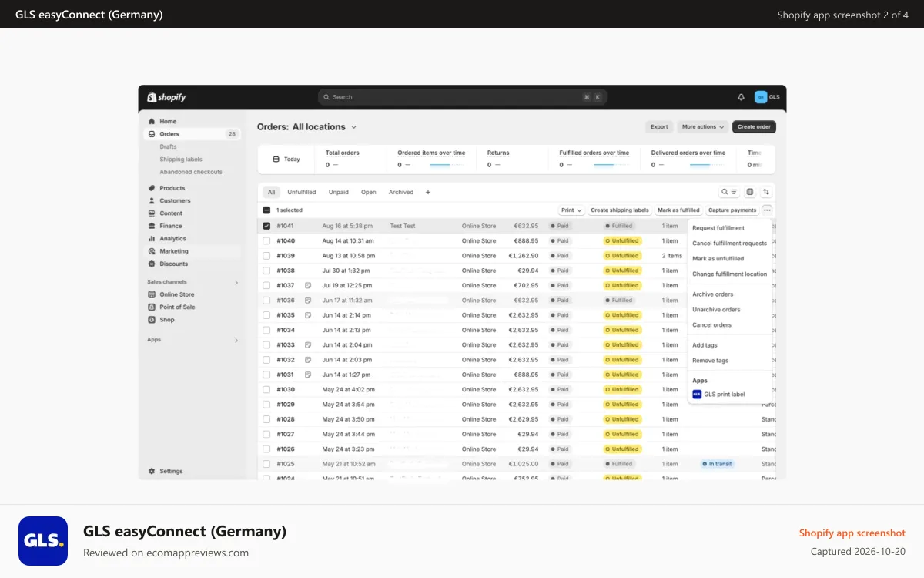Check the order #1036 checkbox

click(x=266, y=301)
